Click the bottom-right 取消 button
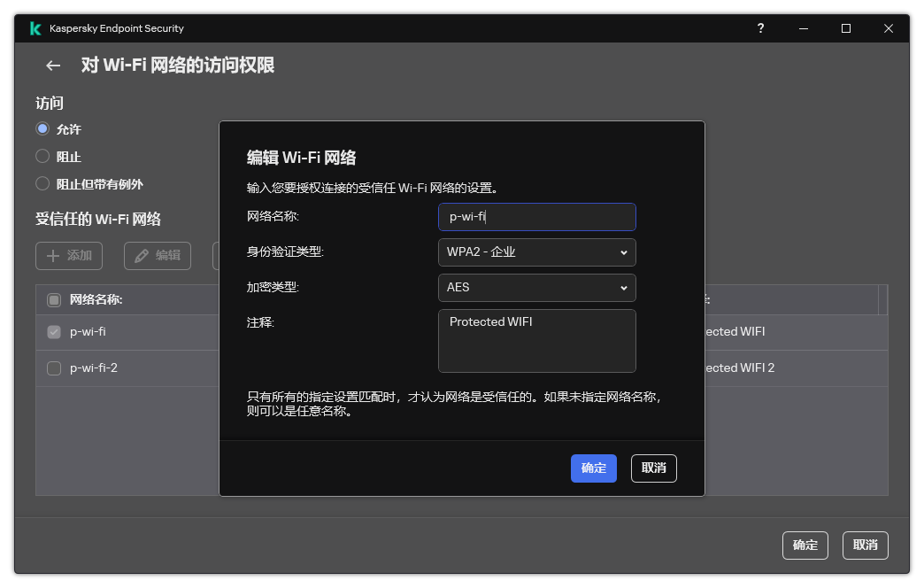The width and height of the screenshot is (924, 588). point(865,545)
